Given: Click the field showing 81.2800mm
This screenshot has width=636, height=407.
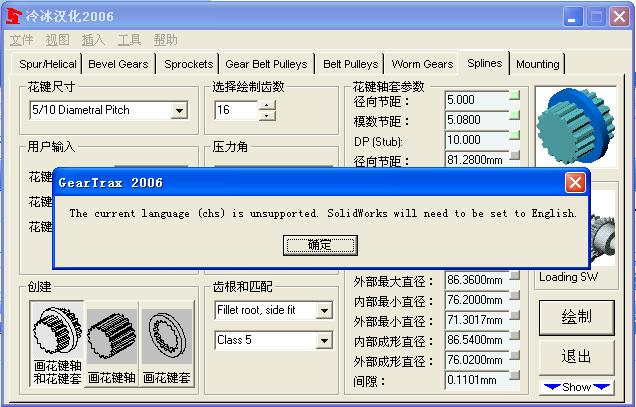Looking at the screenshot, I should tap(477, 159).
